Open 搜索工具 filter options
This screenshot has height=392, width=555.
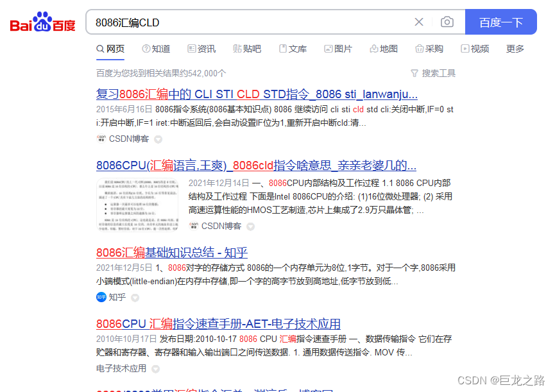433,73
